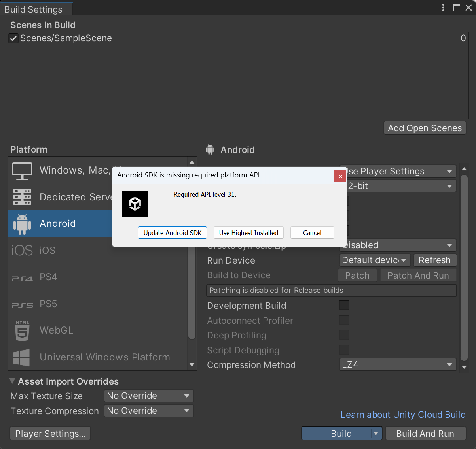Open the LZ4 Compression Method dropdown
The width and height of the screenshot is (476, 449).
(x=398, y=364)
